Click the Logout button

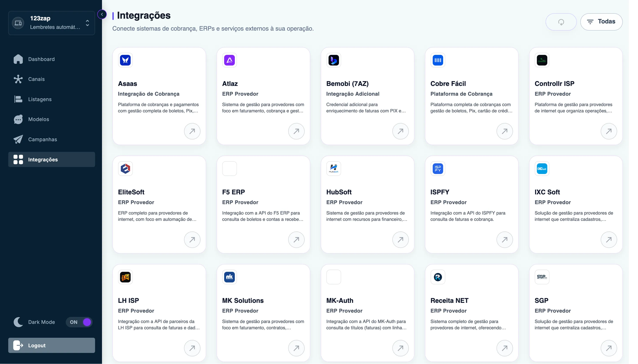[51, 345]
